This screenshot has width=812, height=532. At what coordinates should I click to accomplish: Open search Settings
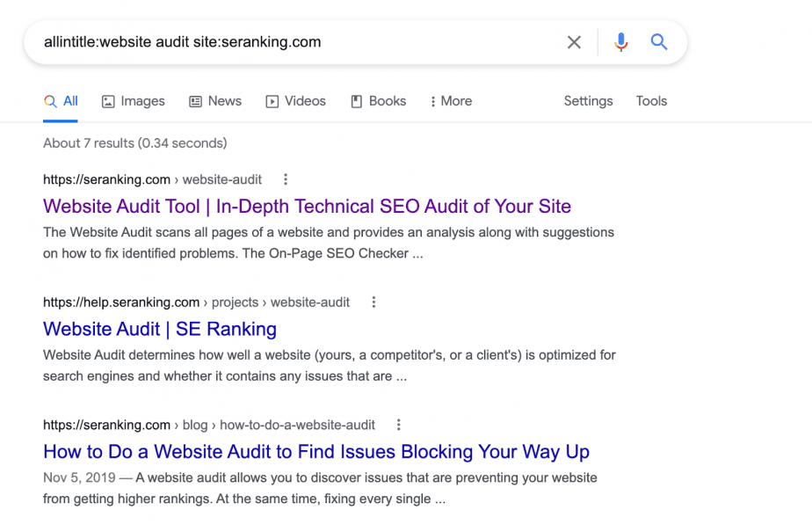pos(588,101)
